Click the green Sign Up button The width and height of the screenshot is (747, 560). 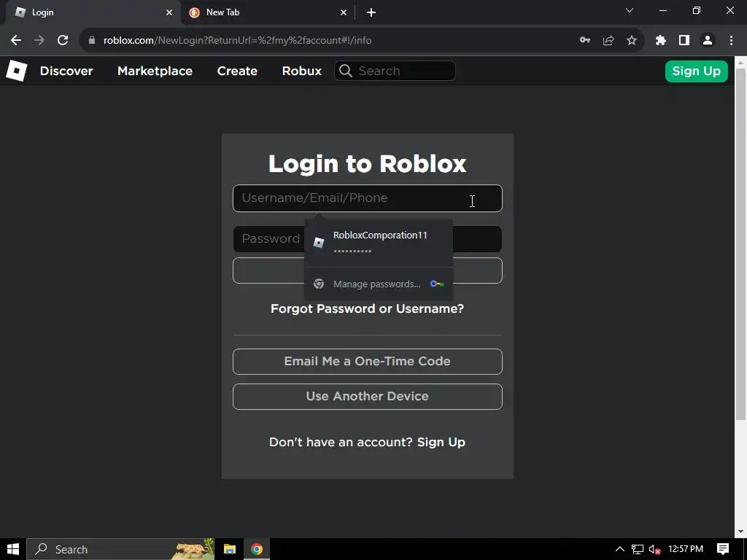coord(696,71)
